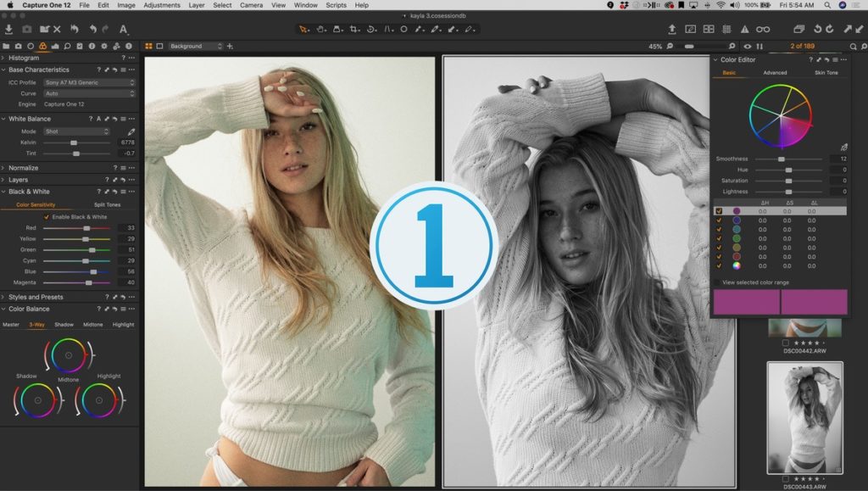This screenshot has height=491, width=868.
Task: Expand the Styles and Presets panel
Action: coord(3,298)
